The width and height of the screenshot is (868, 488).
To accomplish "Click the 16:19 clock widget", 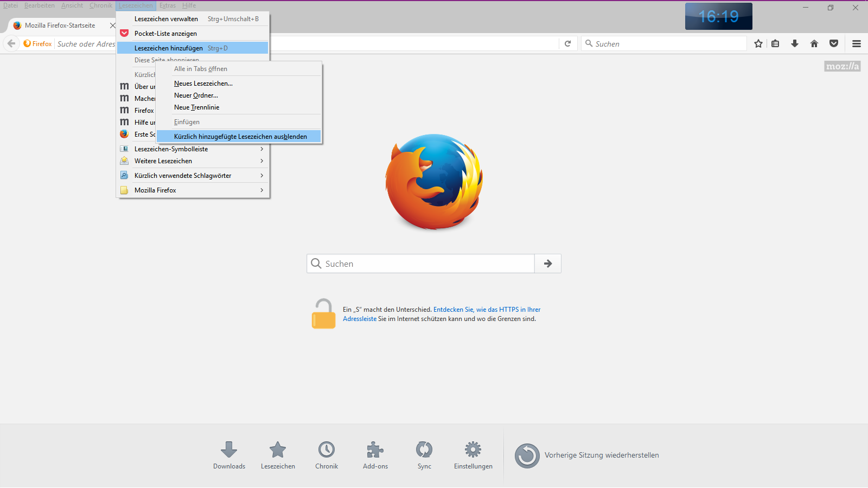I will click(718, 16).
